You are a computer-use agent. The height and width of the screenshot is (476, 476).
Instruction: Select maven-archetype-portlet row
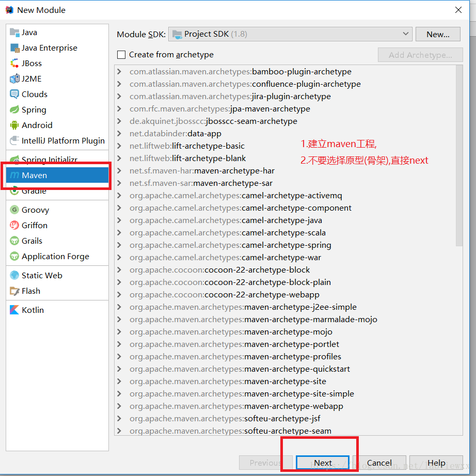pyautogui.click(x=285, y=344)
